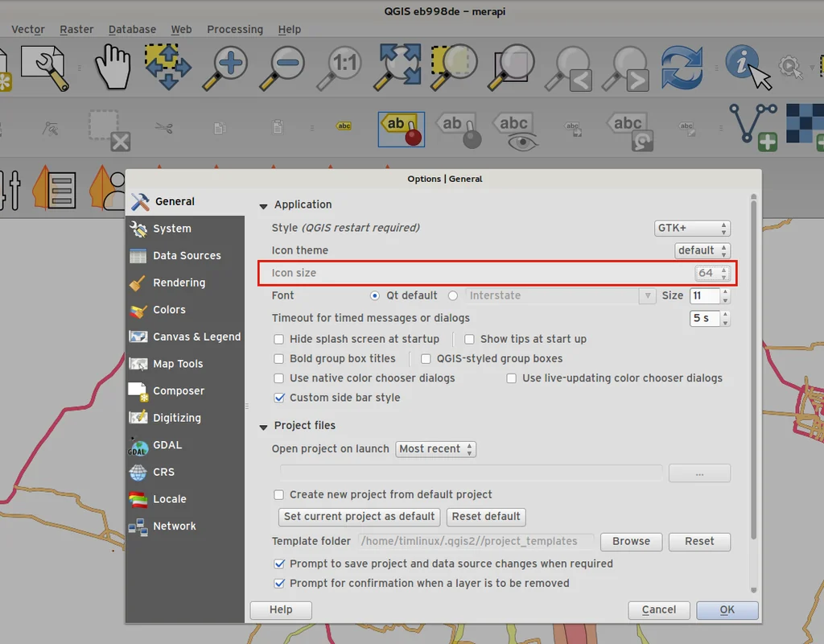Click the Refresh map icon

click(682, 66)
